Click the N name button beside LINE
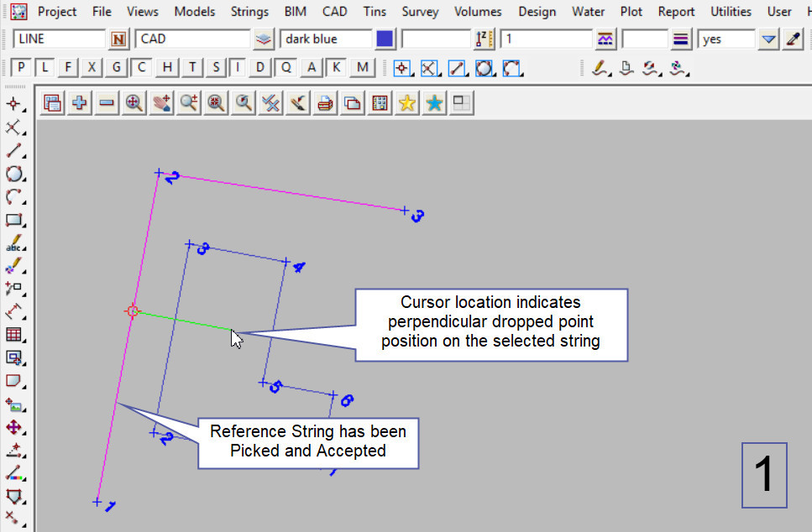 coord(118,39)
